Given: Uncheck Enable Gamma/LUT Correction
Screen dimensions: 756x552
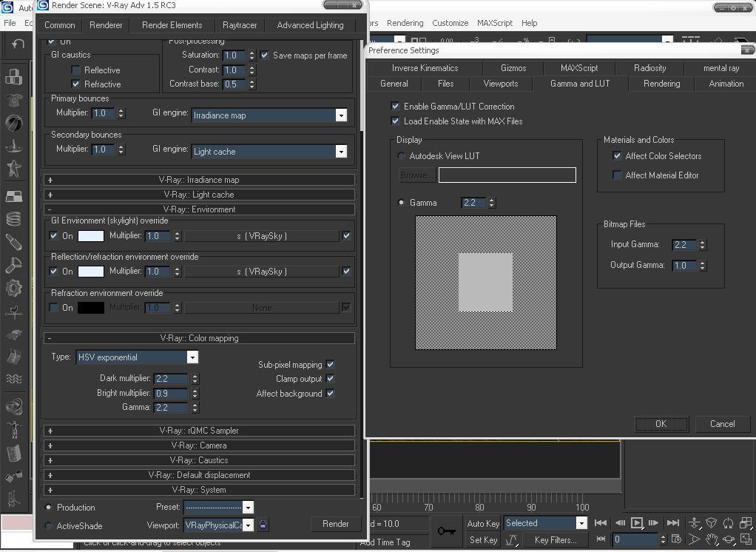Looking at the screenshot, I should [x=395, y=106].
